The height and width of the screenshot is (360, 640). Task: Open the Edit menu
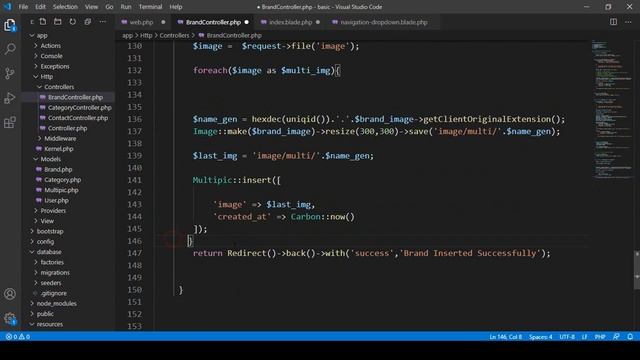[x=40, y=7]
